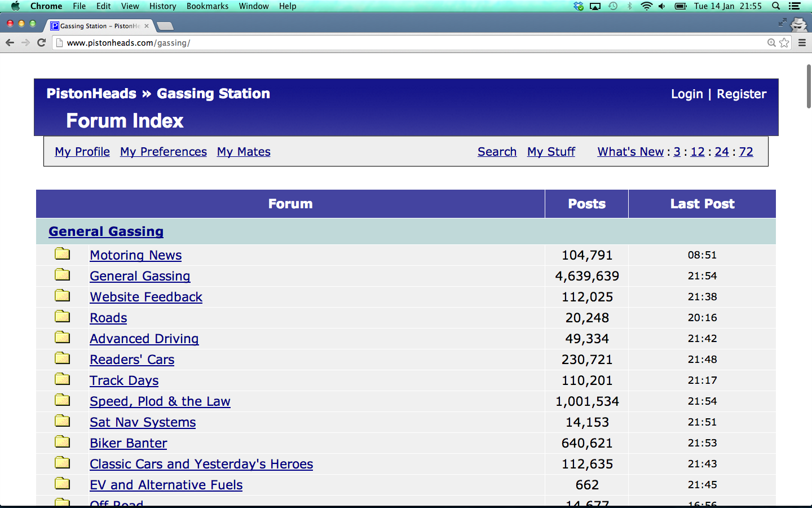Open the Chrome hamburger menu
Image resolution: width=812 pixels, height=508 pixels.
pyautogui.click(x=802, y=42)
